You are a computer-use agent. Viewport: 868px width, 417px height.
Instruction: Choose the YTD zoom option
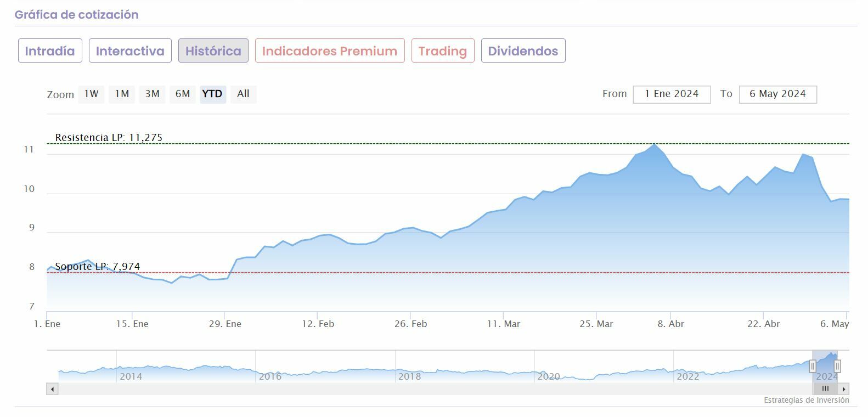212,94
